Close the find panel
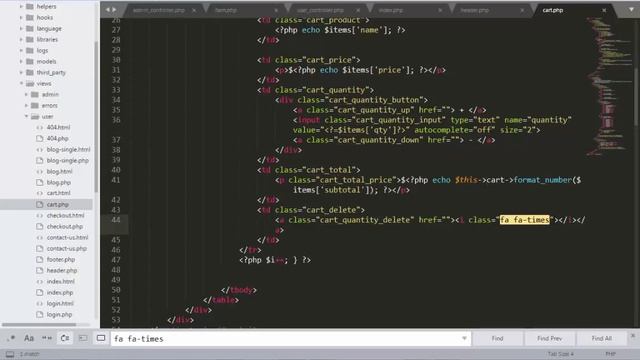640x360 pixels. [633, 336]
